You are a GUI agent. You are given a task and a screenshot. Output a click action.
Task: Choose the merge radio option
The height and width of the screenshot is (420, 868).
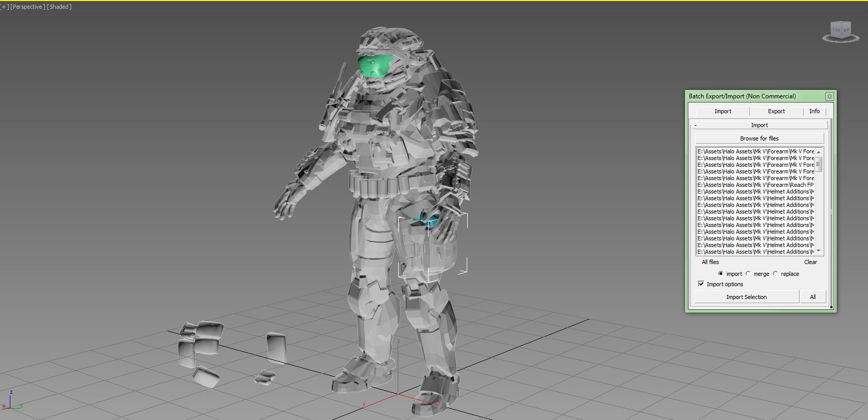[x=748, y=274]
